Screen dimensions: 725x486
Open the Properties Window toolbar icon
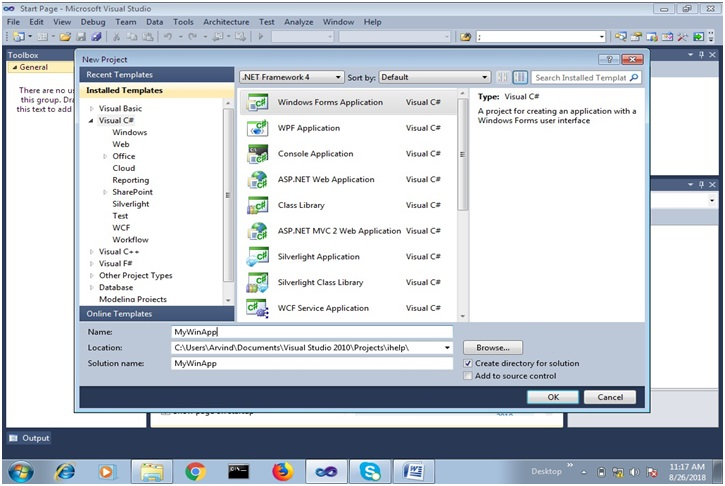click(636, 37)
